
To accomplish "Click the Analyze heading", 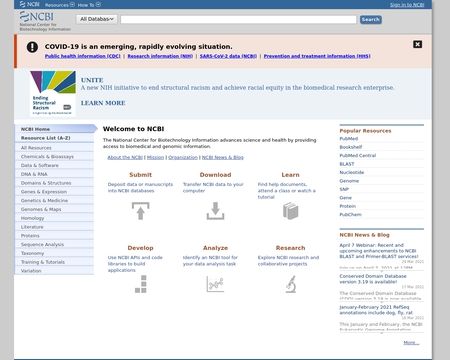I will click(215, 248).
